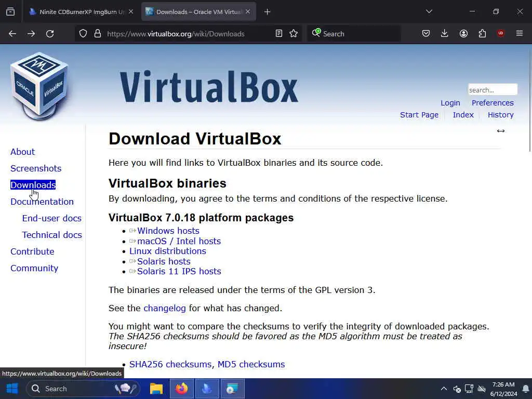
Task: Open Ninite app in taskbar
Action: click(207, 389)
